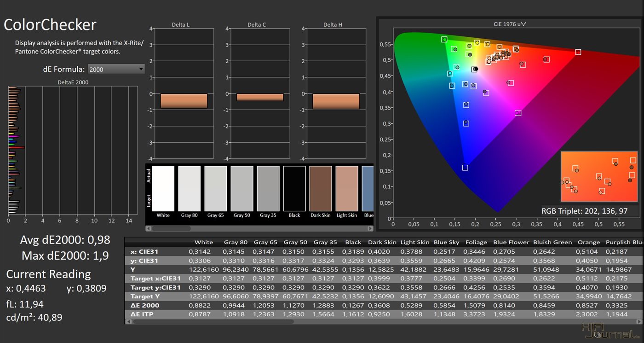
Task: Click the swatch strip scrollbar thumb
Action: tap(171, 228)
